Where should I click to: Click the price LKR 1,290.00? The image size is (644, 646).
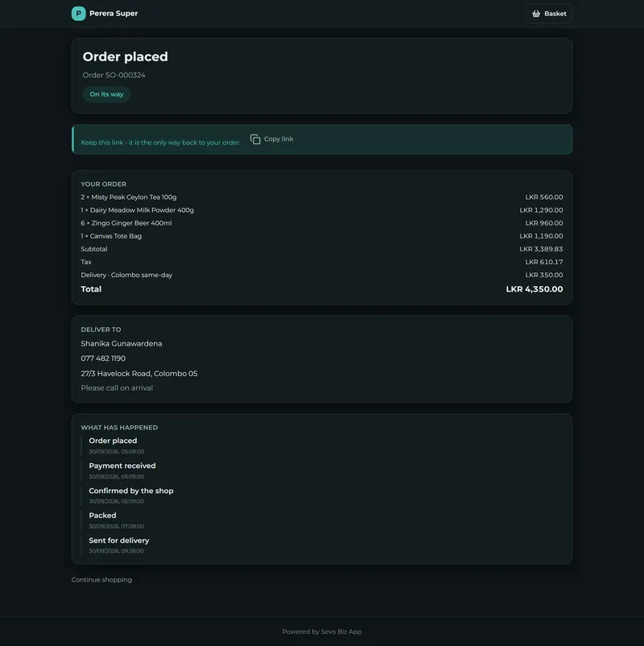(x=541, y=210)
